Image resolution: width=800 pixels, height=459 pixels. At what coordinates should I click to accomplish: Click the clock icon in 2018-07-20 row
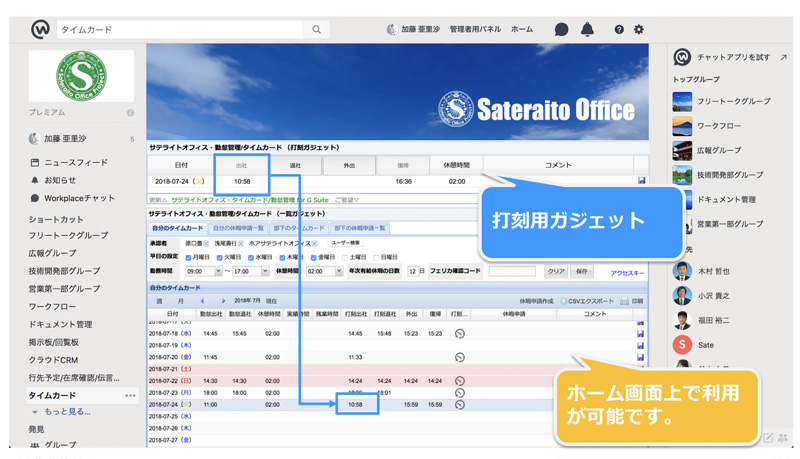pyautogui.click(x=460, y=358)
